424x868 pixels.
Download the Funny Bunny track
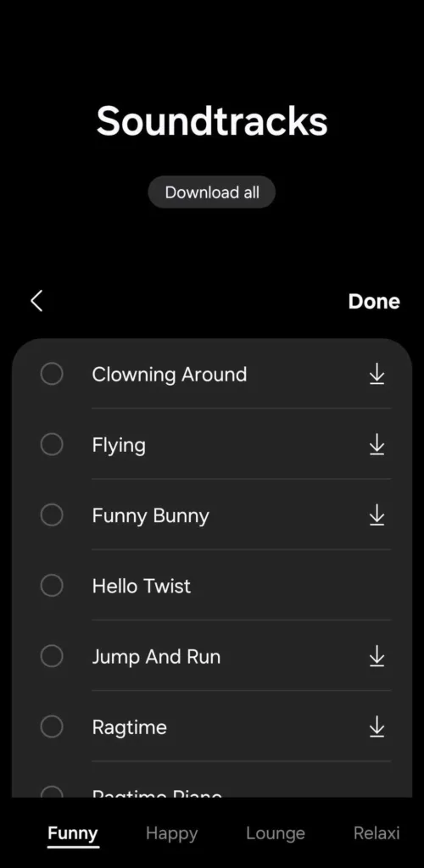click(x=377, y=515)
